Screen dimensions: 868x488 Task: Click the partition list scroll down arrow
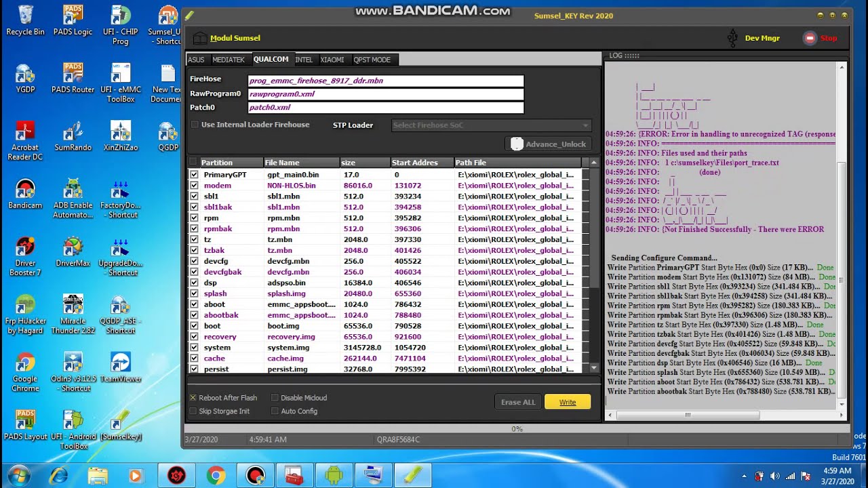pyautogui.click(x=594, y=368)
